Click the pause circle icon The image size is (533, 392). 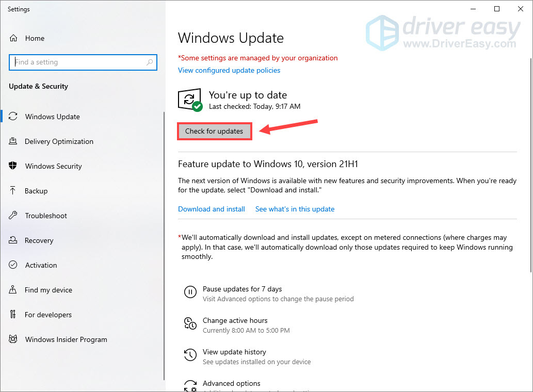point(190,292)
